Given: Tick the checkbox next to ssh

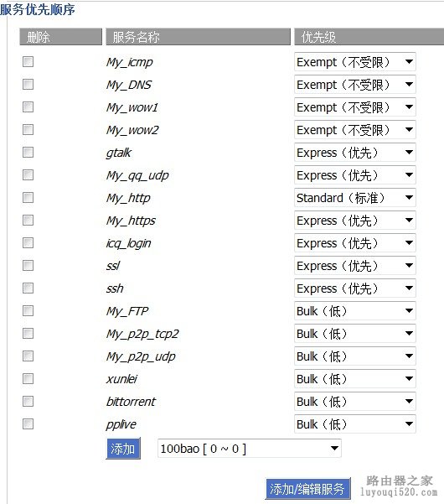Looking at the screenshot, I should tap(28, 288).
